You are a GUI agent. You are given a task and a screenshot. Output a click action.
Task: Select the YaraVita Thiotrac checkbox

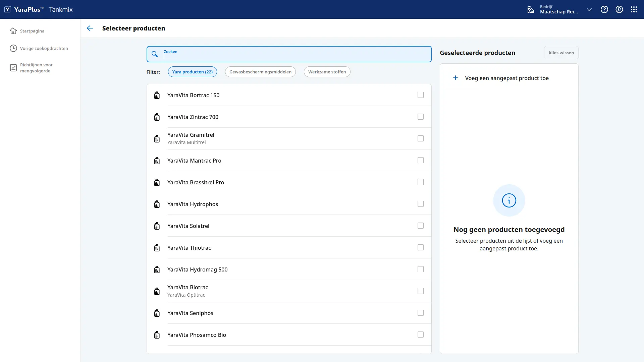[x=421, y=247]
